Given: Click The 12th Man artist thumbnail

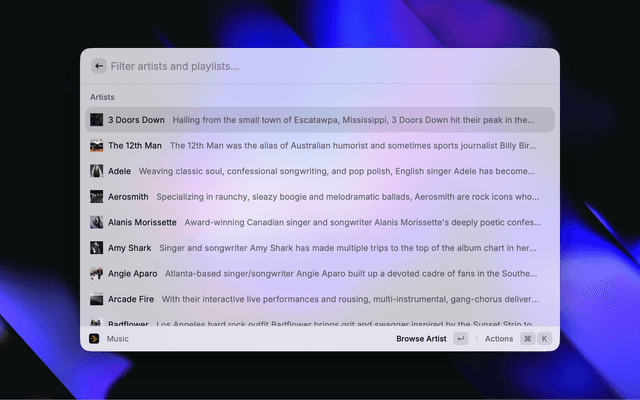Looking at the screenshot, I should (x=96, y=145).
